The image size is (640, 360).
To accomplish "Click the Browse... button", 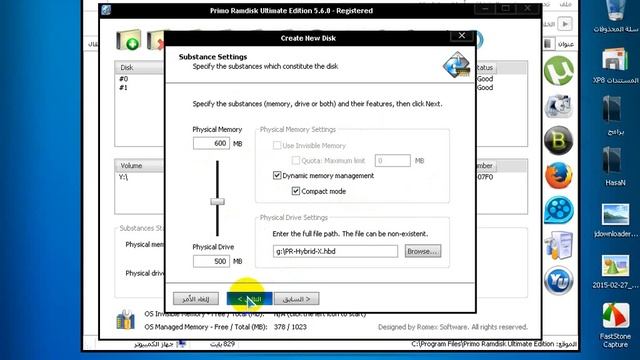I will pyautogui.click(x=423, y=251).
